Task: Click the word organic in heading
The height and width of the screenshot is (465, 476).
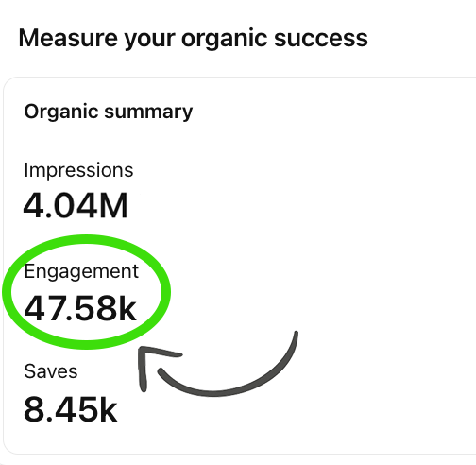Action: [x=224, y=41]
